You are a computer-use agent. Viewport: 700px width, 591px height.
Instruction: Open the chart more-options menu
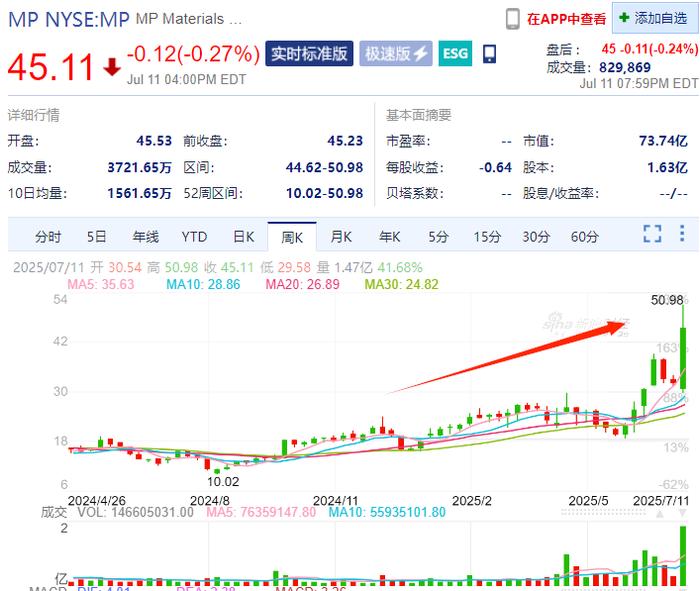point(682,233)
